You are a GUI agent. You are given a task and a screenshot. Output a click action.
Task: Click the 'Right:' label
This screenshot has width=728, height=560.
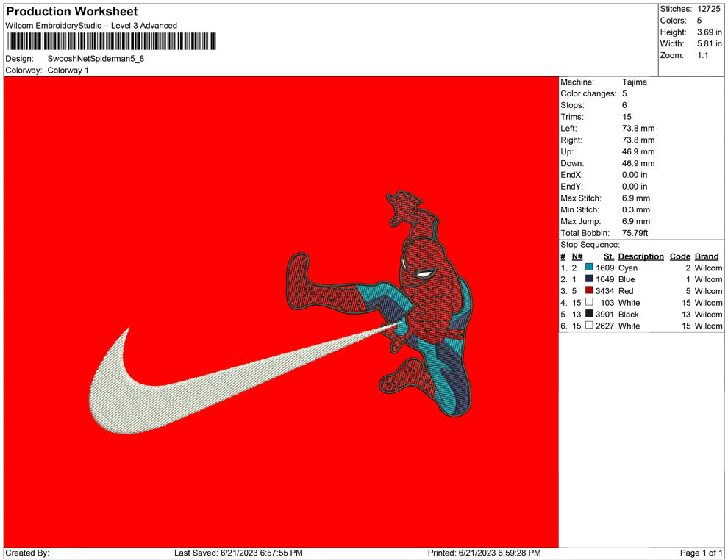[571, 140]
